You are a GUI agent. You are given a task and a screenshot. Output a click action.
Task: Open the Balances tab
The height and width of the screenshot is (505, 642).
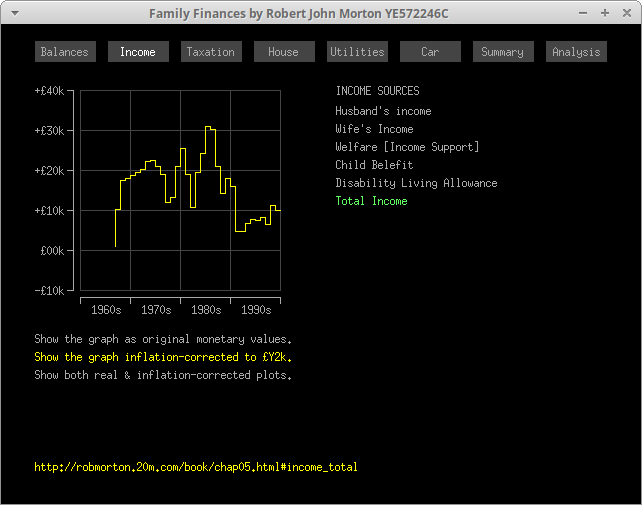coord(65,52)
